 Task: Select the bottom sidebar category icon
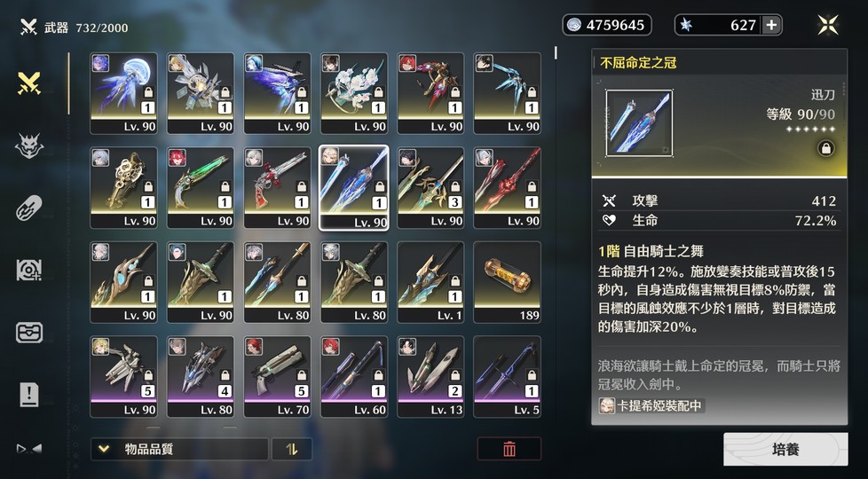pos(29,449)
